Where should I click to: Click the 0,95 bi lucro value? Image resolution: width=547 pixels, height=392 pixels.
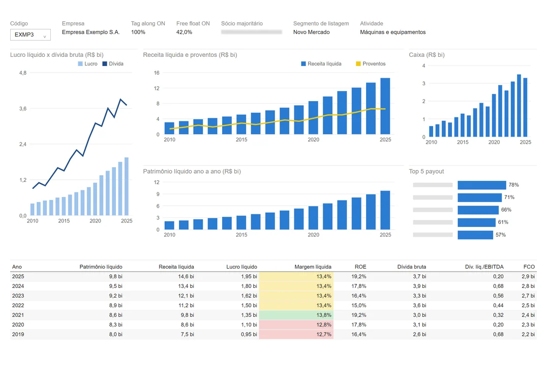(x=249, y=335)
